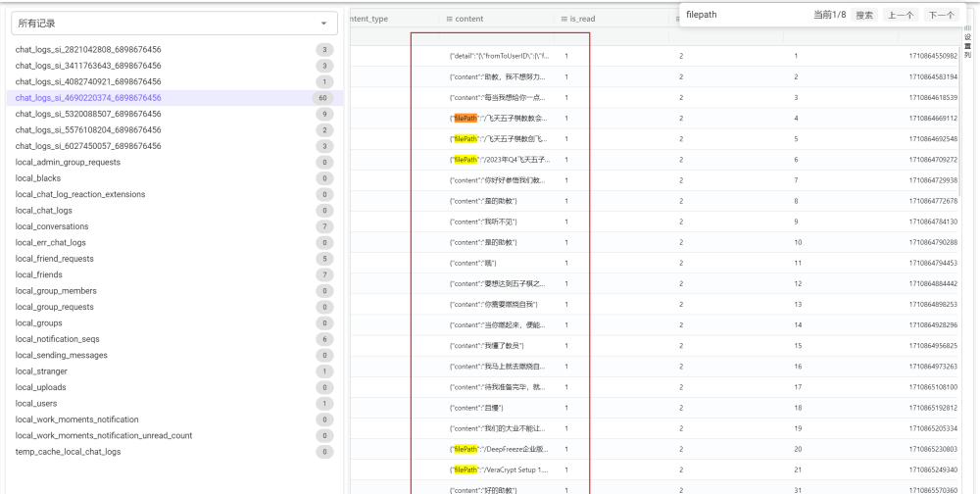
Task: Click the menu icon beside is_read column header
Action: point(564,19)
